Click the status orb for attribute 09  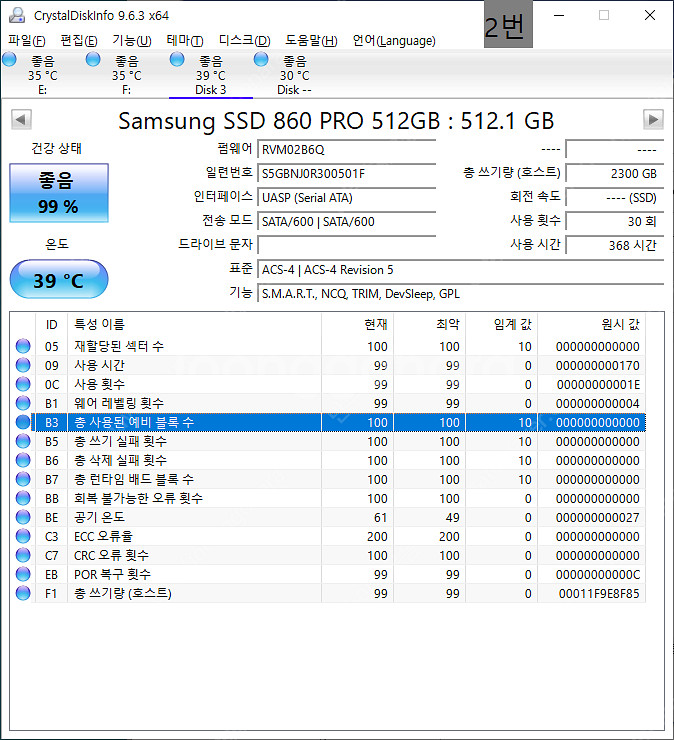click(x=23, y=365)
